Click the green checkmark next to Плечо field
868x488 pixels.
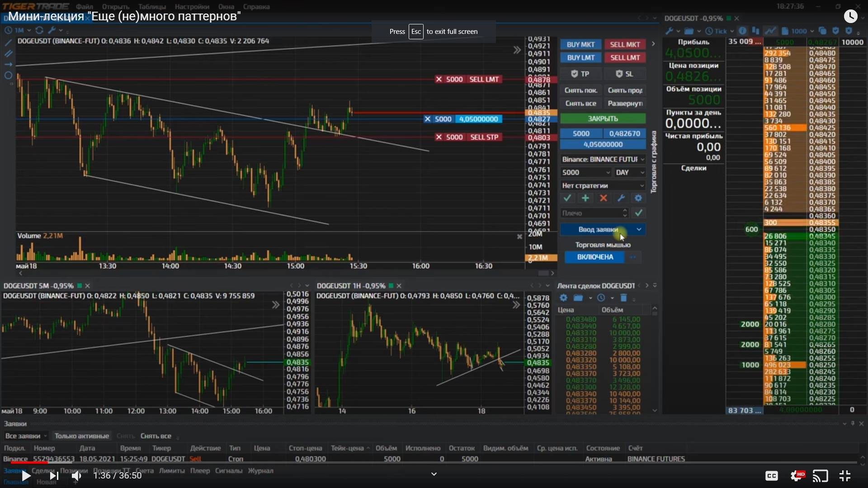tap(638, 213)
